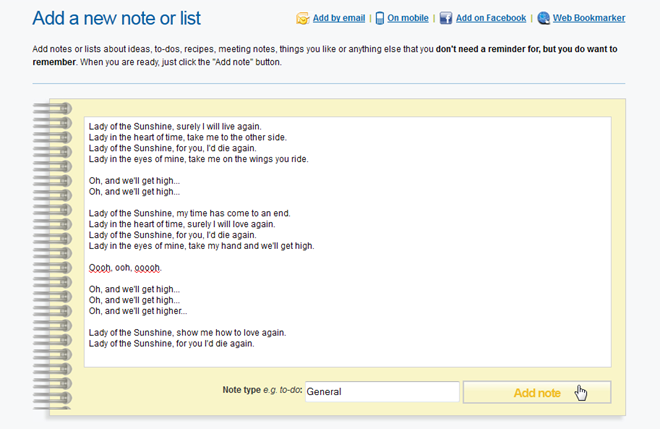Click the Add note button

click(x=537, y=392)
